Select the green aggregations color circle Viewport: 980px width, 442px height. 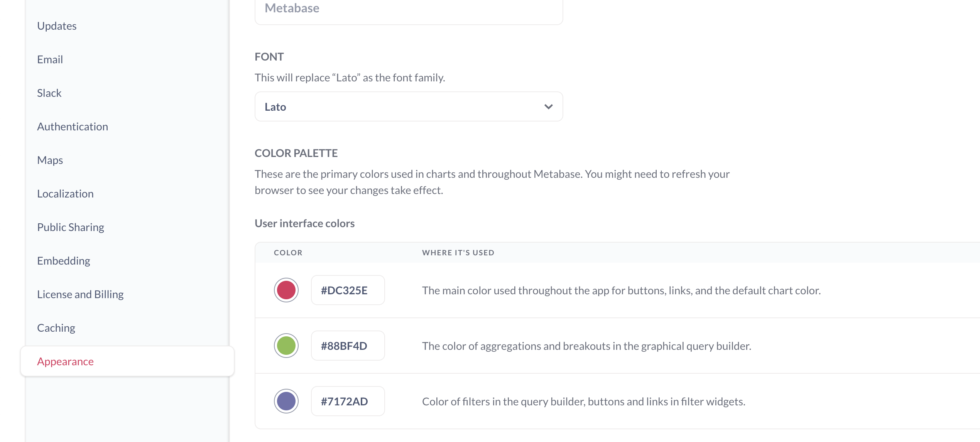point(286,345)
